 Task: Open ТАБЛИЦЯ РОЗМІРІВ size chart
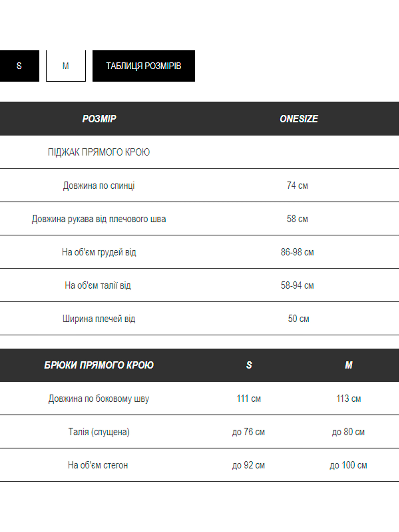(144, 66)
